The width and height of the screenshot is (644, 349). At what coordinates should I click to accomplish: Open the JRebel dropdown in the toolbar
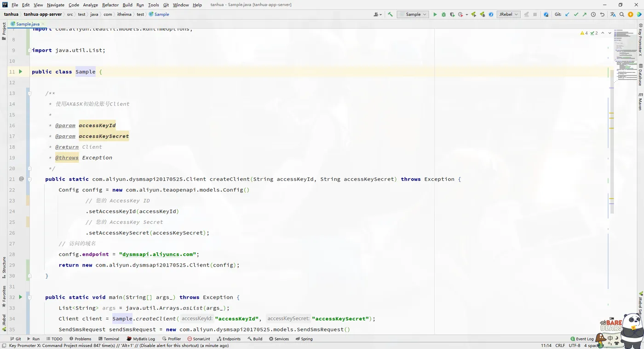click(508, 14)
